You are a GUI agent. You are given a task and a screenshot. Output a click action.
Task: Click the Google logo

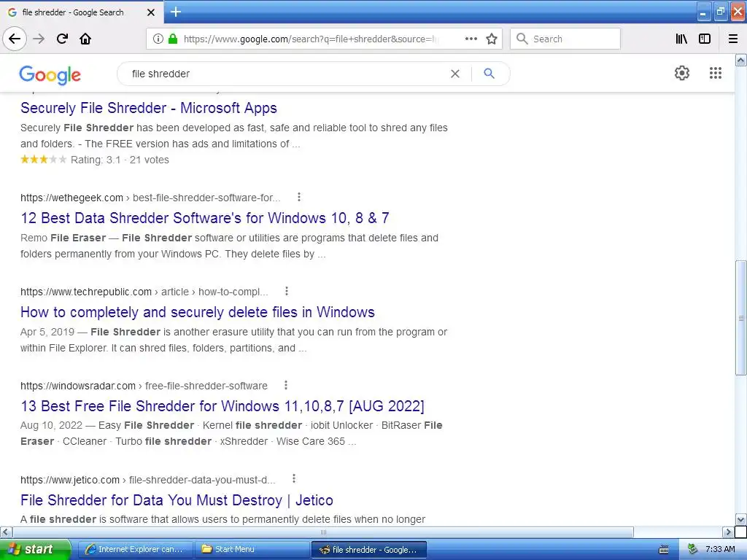tap(50, 75)
